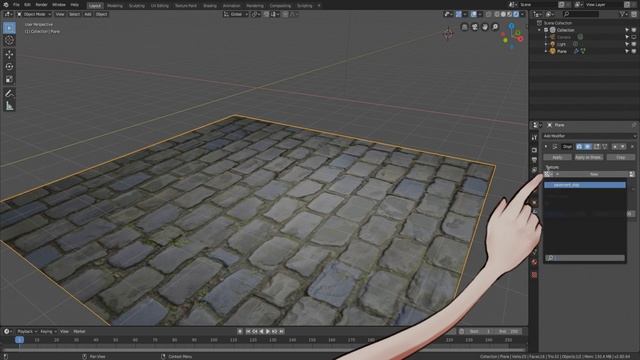Jump to timeline start

click(x=249, y=331)
